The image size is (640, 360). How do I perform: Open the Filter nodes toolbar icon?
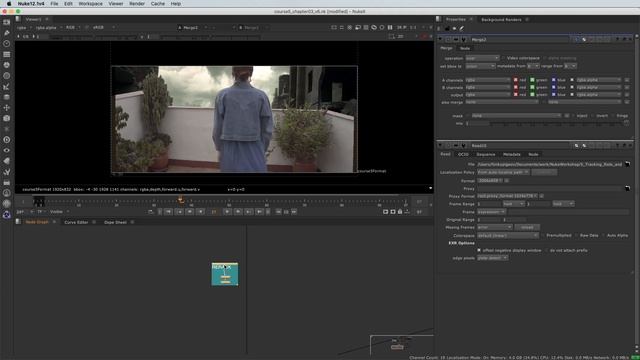[x=7, y=76]
